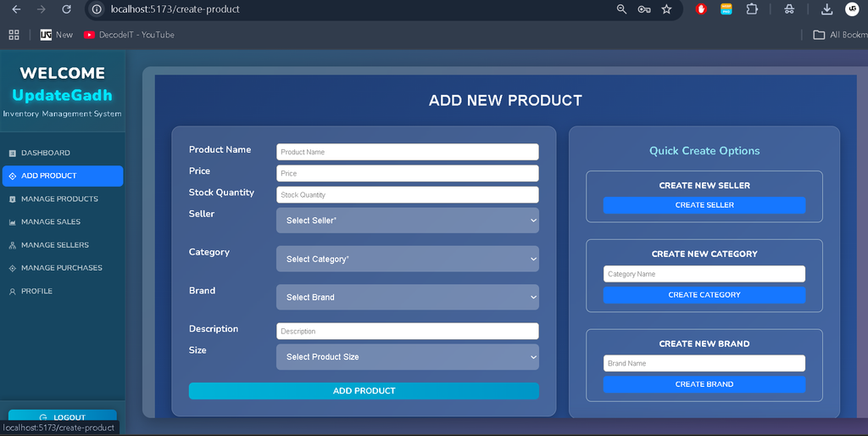Click the Quick Create Options heading

(x=704, y=151)
